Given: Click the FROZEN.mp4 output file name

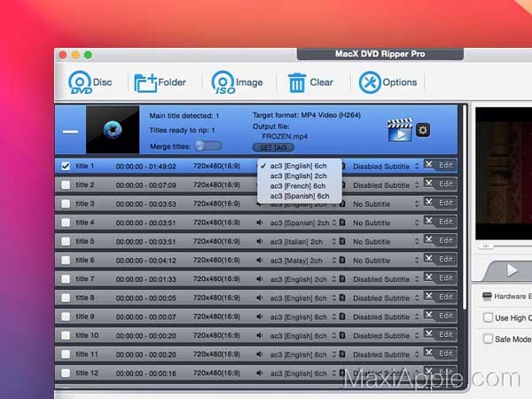Looking at the screenshot, I should [285, 137].
